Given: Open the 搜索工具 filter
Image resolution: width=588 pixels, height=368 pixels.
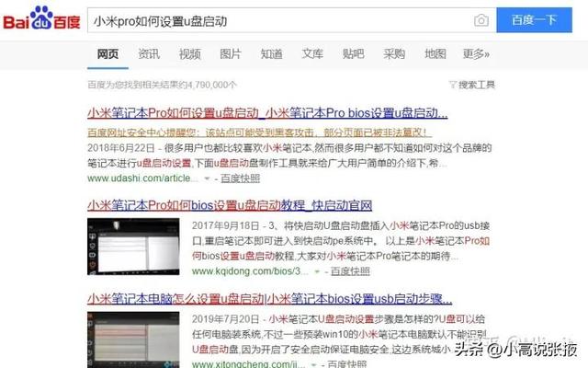Looking at the screenshot, I should [472, 85].
